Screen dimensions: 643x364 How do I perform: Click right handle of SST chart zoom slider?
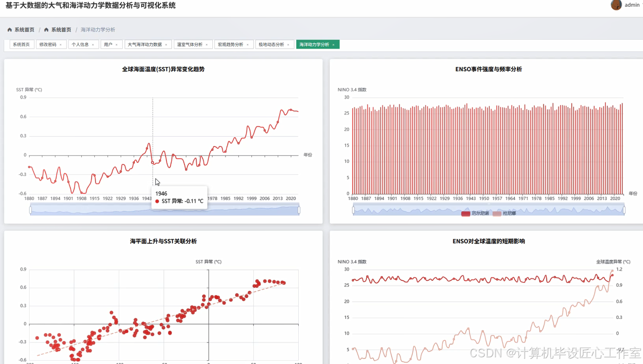pyautogui.click(x=299, y=210)
